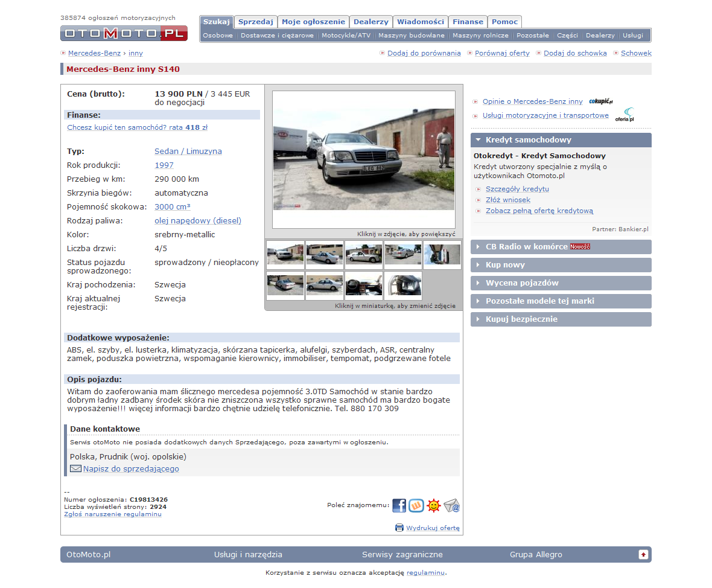Open the Moje ogłoszenie tab

coord(313,22)
